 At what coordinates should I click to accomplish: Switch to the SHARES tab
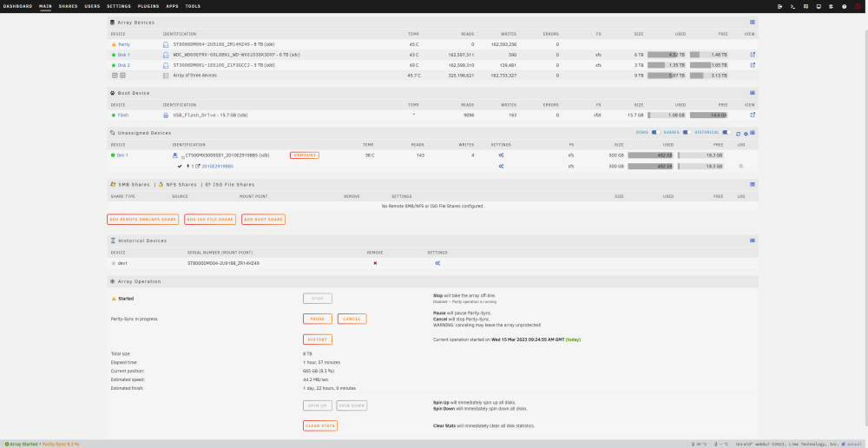click(68, 7)
